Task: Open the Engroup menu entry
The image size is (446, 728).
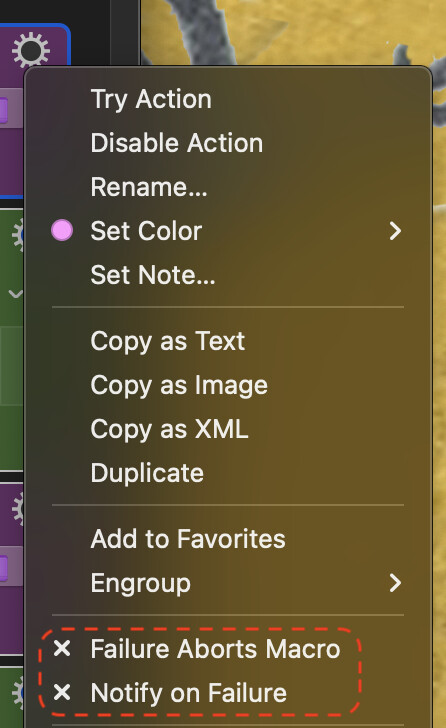Action: pyautogui.click(x=140, y=583)
